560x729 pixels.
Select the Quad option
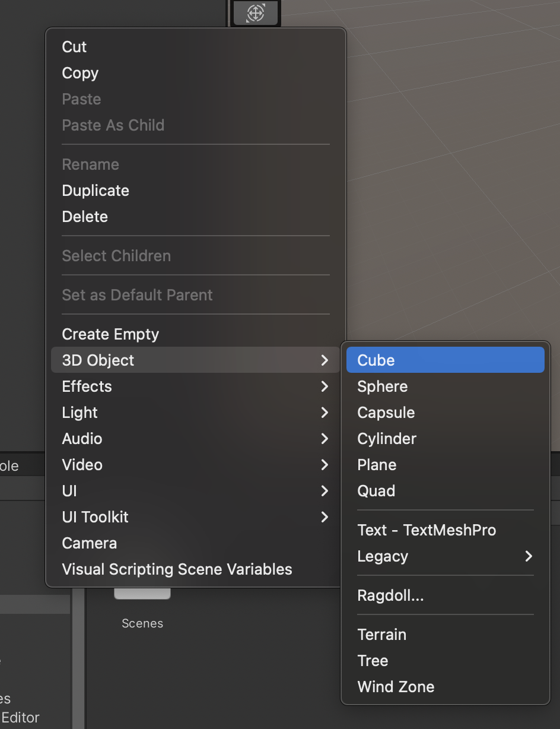(x=376, y=491)
